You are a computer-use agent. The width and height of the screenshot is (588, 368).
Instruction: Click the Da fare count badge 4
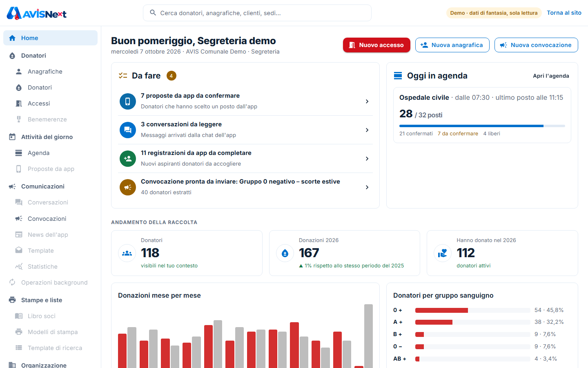tap(171, 76)
